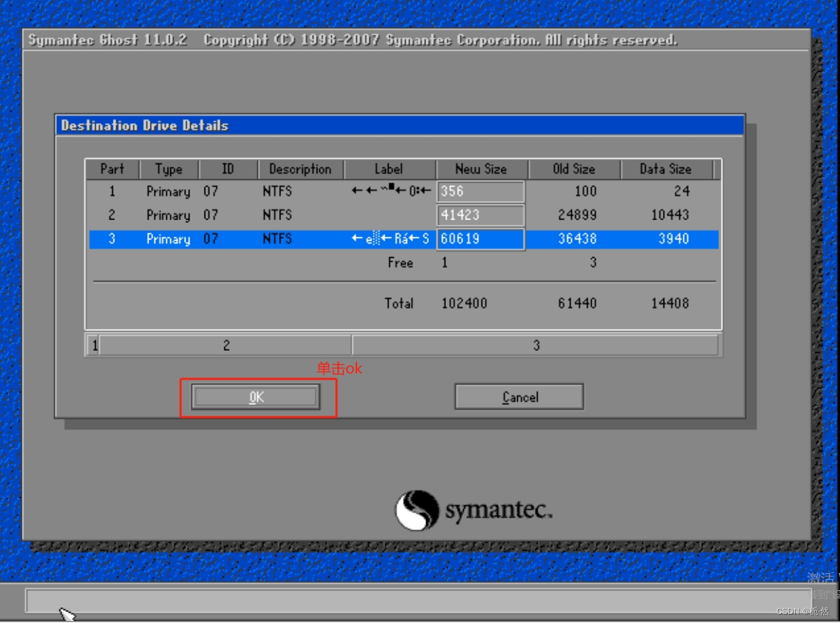
Task: Click the Cancel button
Action: 519,397
